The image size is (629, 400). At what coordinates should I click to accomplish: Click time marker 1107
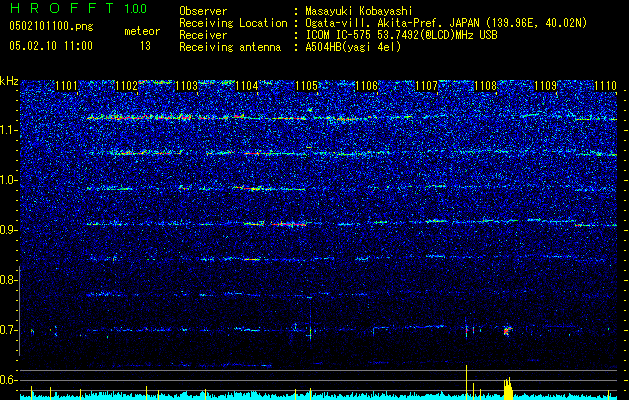tap(426, 85)
